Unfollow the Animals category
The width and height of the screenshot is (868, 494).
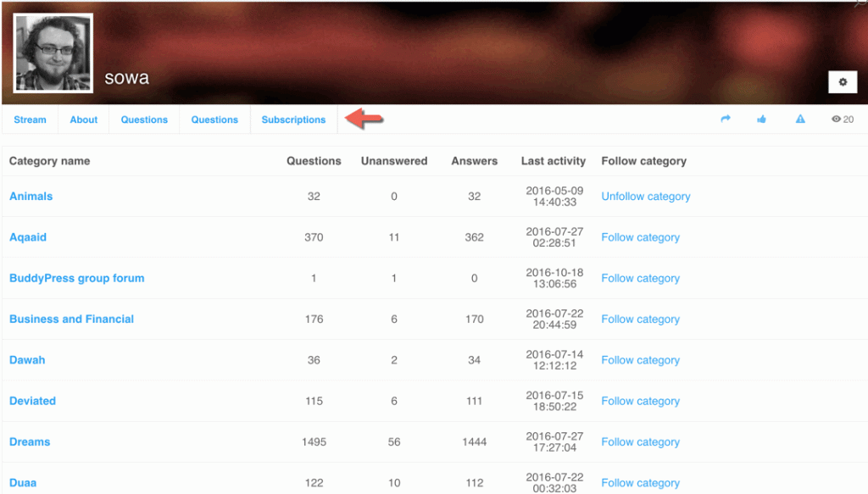[646, 197]
